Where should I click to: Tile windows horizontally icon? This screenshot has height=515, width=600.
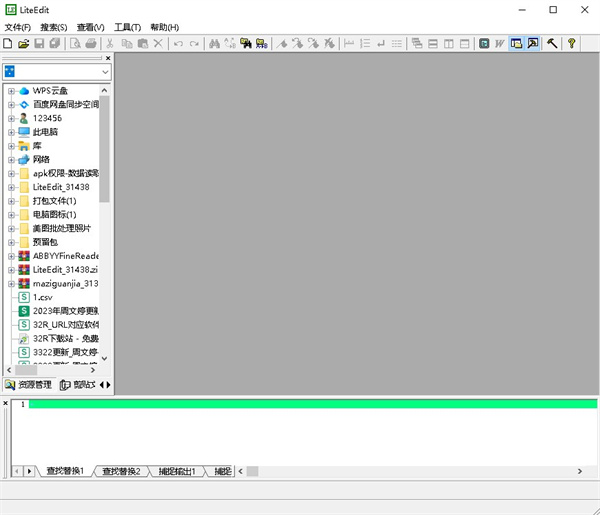click(x=433, y=44)
